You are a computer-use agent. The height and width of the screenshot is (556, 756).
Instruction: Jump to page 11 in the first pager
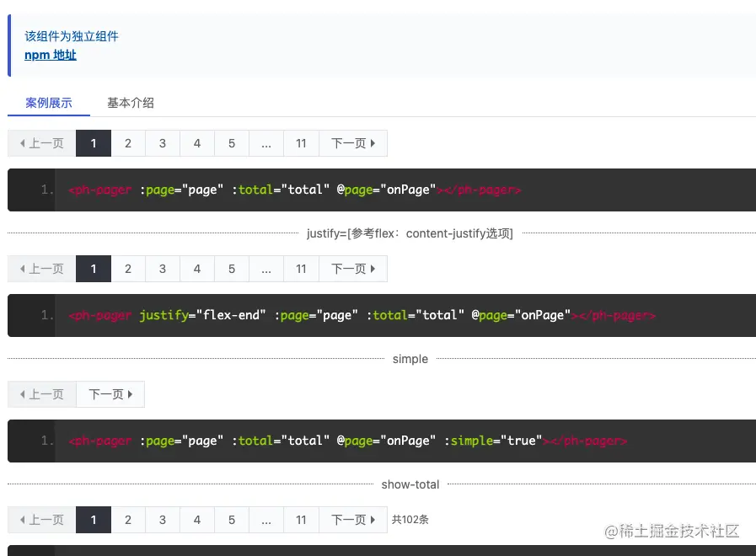(301, 143)
